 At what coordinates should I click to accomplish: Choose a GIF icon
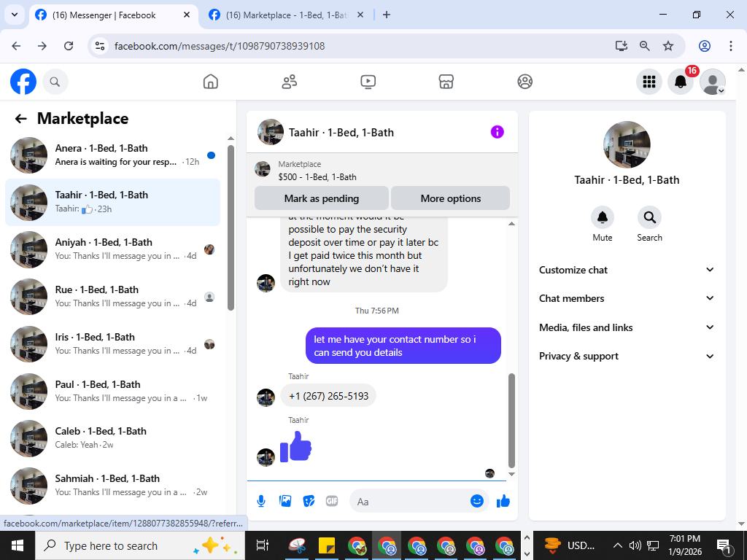(332, 501)
